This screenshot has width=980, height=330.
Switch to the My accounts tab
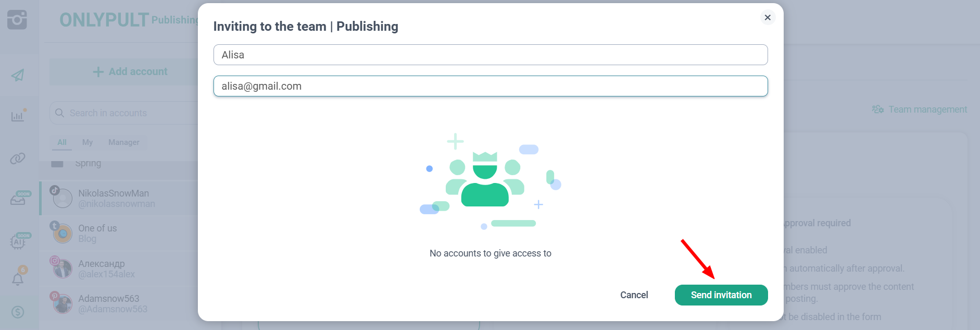(x=87, y=142)
